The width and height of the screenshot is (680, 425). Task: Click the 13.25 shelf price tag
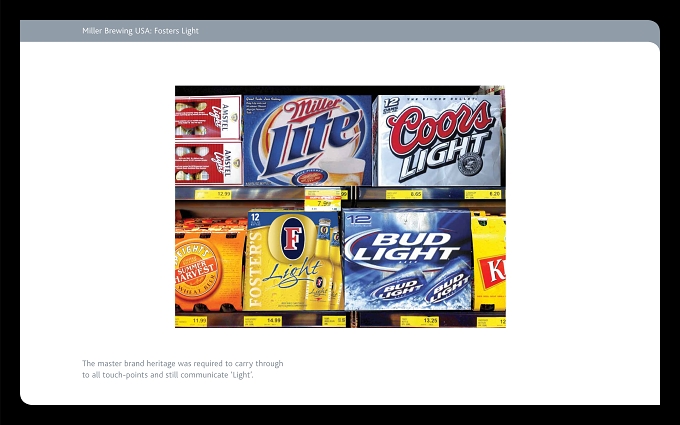pos(419,321)
